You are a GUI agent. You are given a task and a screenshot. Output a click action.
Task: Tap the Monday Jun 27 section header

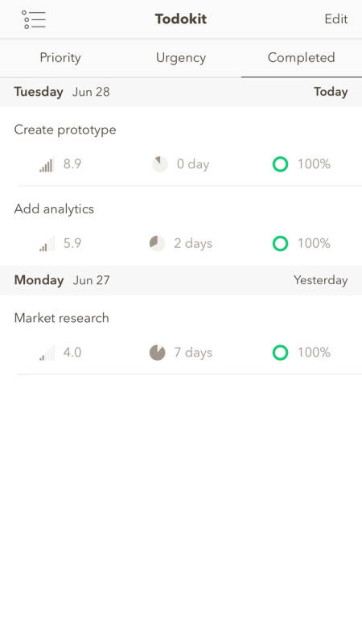tap(181, 280)
